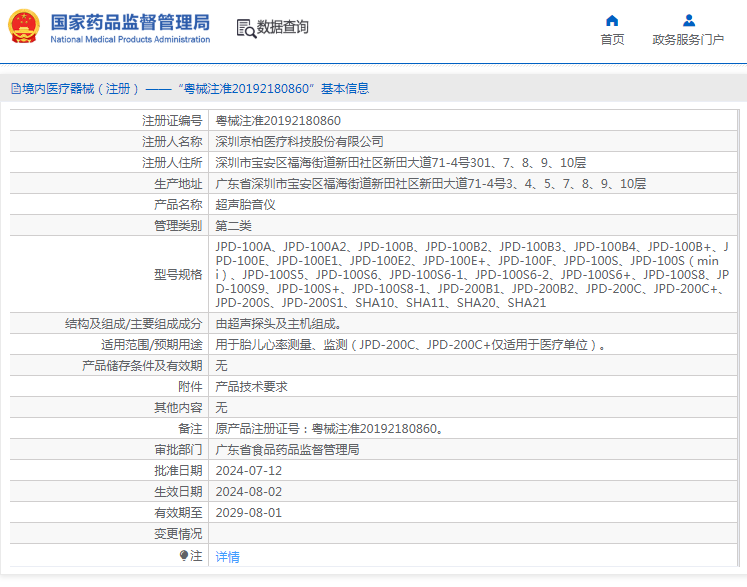
Task: Select product name 超声胎音仪
Action: pos(245,205)
